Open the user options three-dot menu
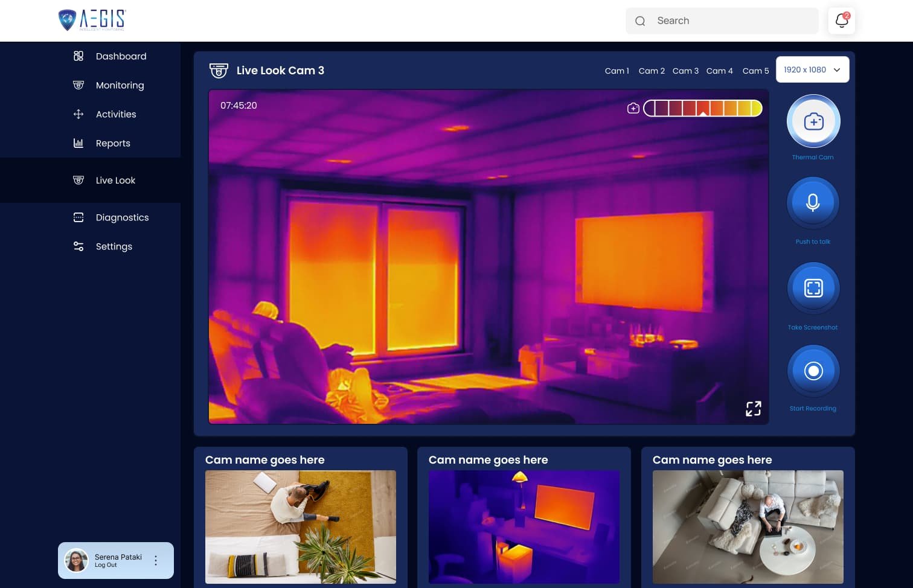This screenshot has width=913, height=588. pyautogui.click(x=156, y=560)
